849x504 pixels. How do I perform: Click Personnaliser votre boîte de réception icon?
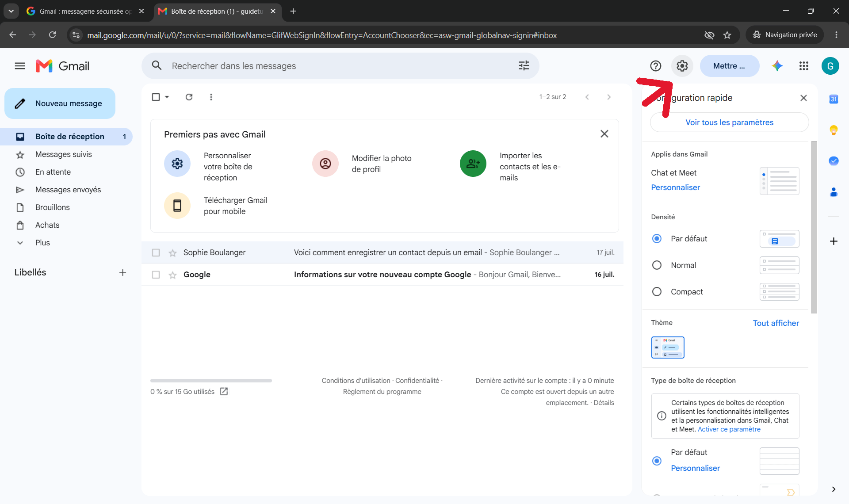(x=177, y=164)
